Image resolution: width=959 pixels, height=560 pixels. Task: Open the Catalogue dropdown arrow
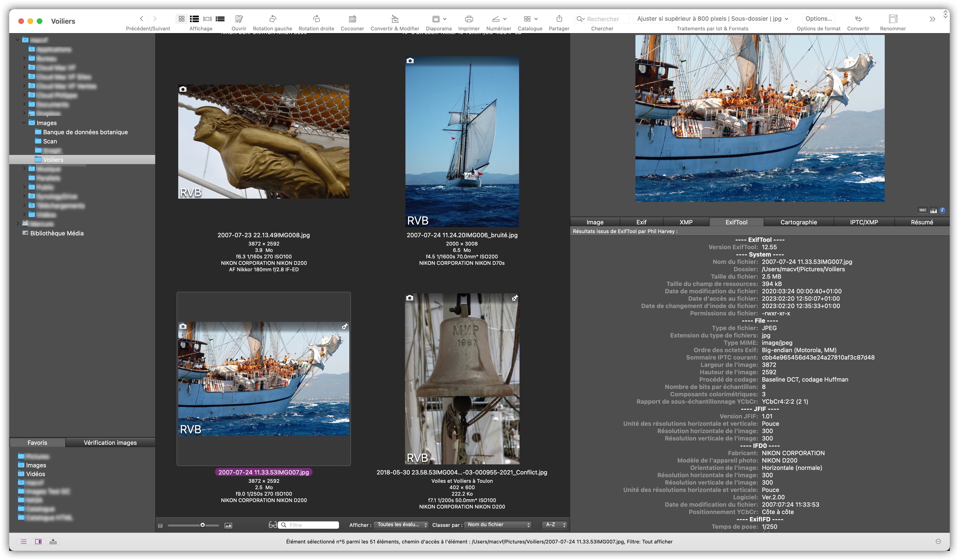point(536,19)
